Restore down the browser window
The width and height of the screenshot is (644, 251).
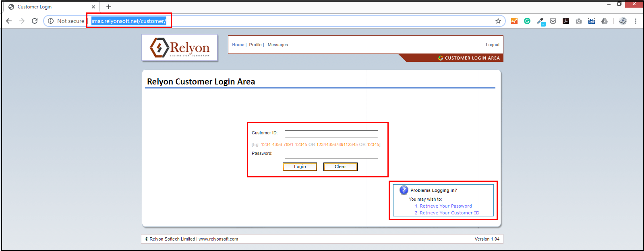click(619, 4)
